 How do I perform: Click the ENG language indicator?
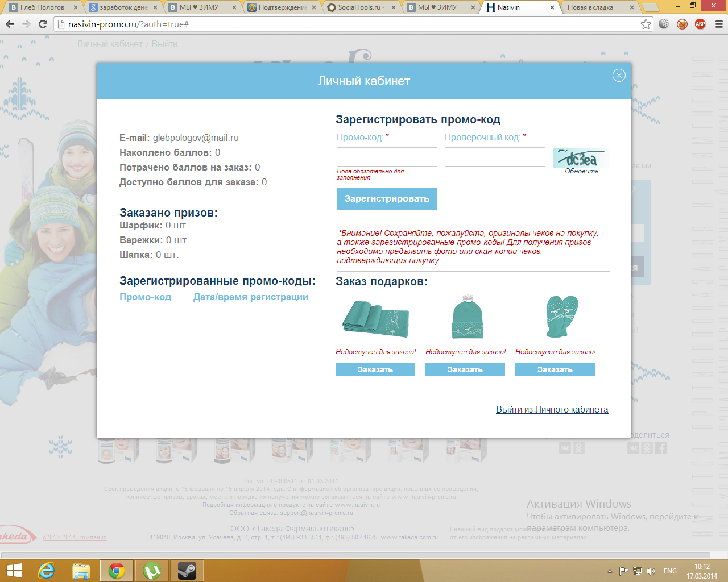[x=670, y=571]
